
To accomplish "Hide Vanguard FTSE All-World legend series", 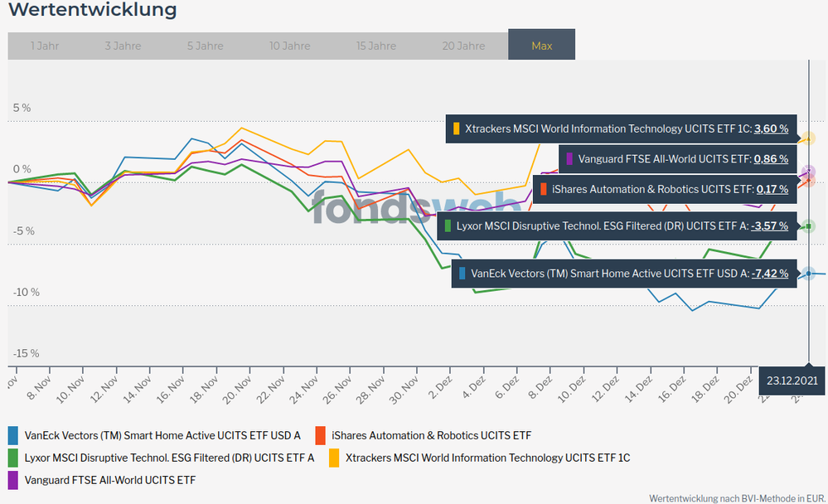I will pos(111,479).
